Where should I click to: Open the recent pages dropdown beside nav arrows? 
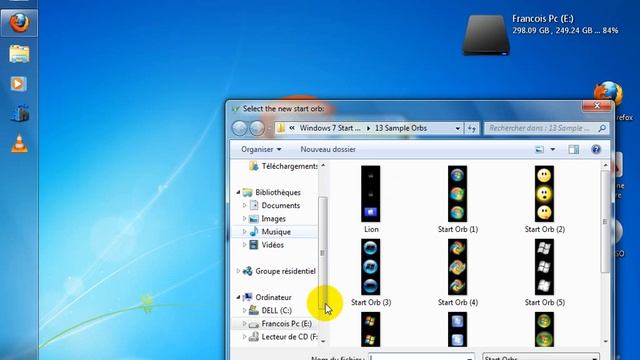tap(269, 129)
